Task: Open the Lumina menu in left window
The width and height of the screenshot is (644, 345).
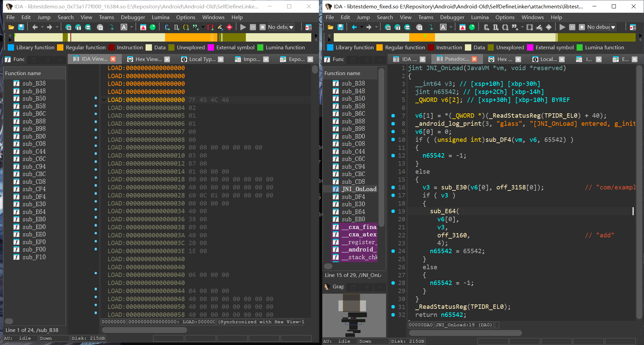Action: [x=160, y=17]
